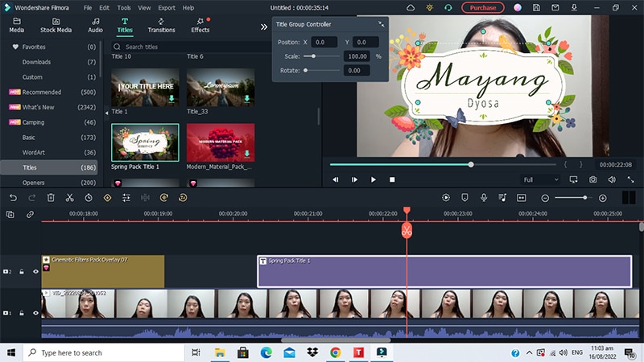The image size is (644, 362).
Task: Select the Recommended category
Action: tap(49, 92)
